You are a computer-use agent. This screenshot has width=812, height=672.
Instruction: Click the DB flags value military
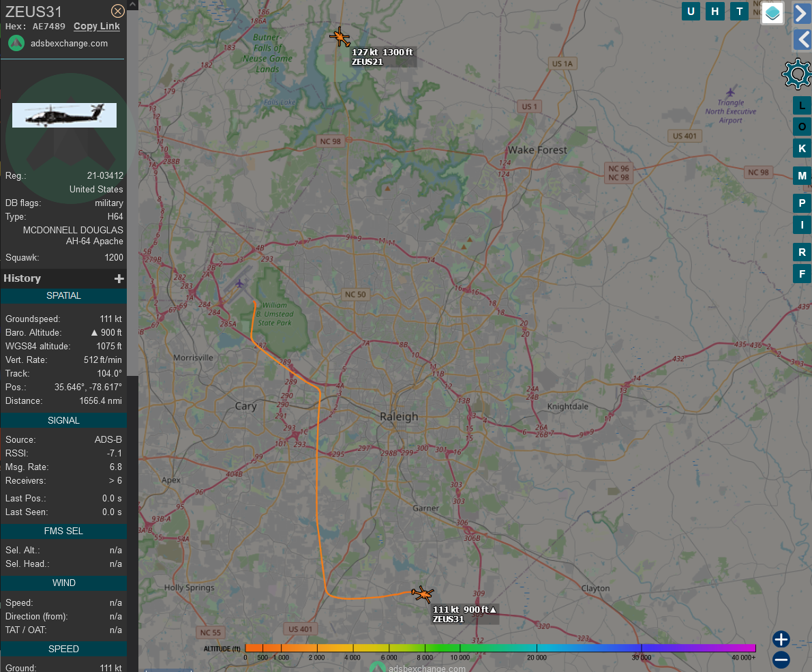coord(109,203)
